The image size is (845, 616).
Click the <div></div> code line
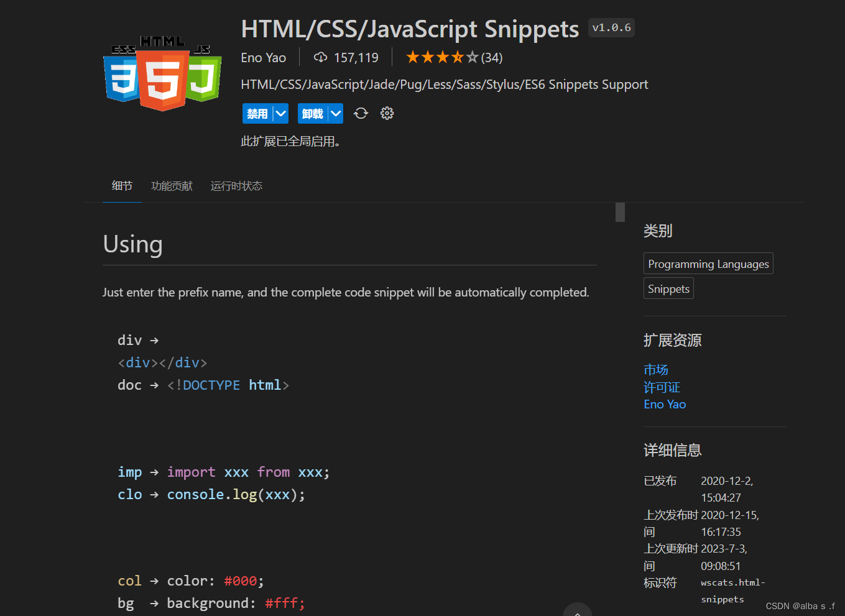[x=162, y=362]
